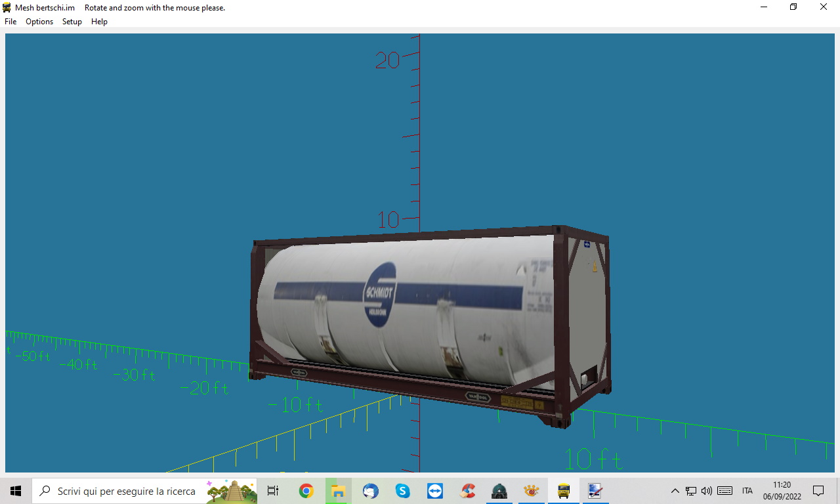Open the notification center icon

818,491
